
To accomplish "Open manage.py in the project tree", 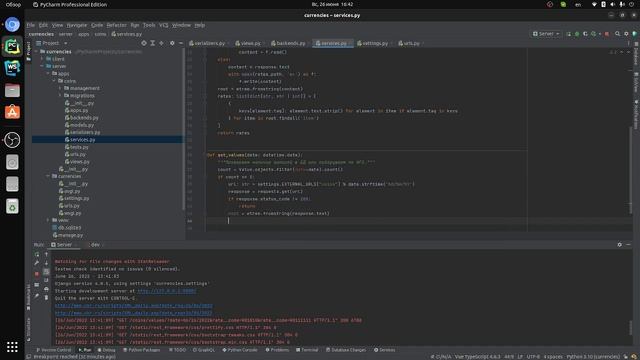I will click(68, 236).
